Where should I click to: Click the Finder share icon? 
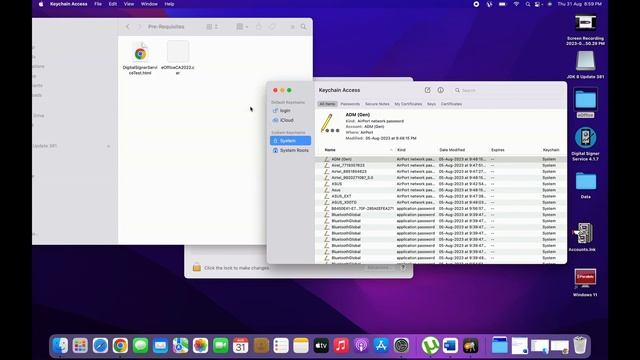[258, 27]
